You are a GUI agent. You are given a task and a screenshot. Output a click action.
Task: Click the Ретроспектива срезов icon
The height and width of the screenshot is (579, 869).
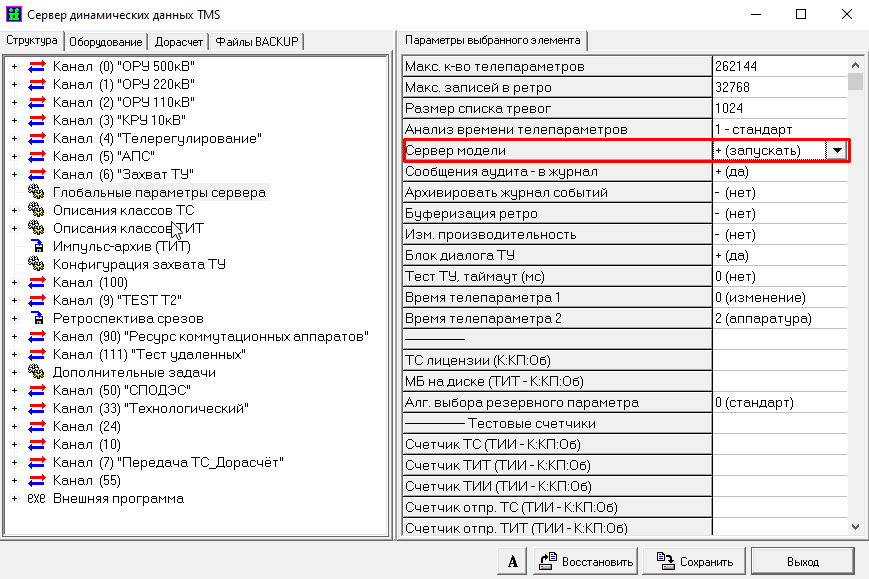coord(36,318)
